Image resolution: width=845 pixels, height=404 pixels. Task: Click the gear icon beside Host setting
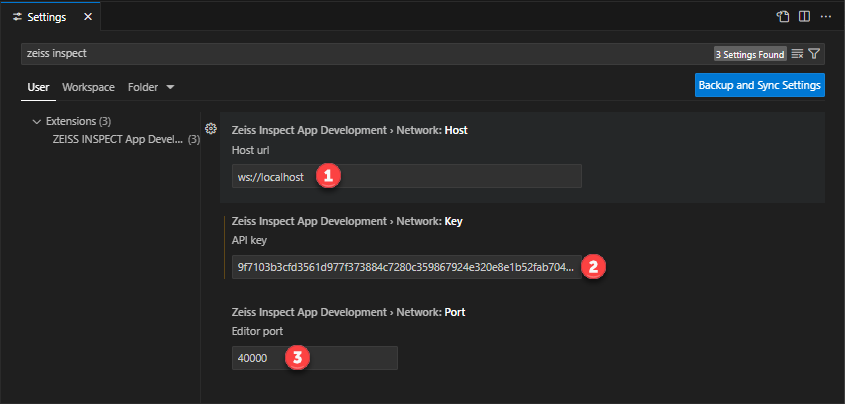[x=210, y=129]
